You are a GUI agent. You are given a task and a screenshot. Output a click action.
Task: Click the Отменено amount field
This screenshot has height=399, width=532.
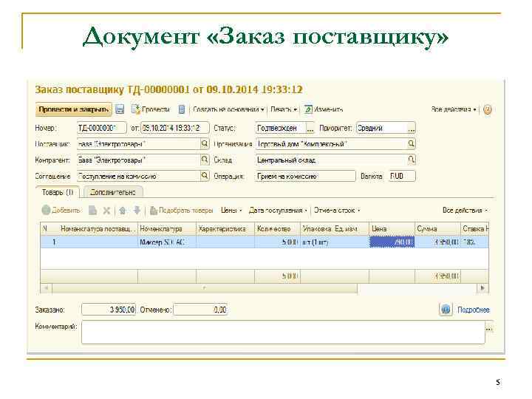pyautogui.click(x=200, y=310)
